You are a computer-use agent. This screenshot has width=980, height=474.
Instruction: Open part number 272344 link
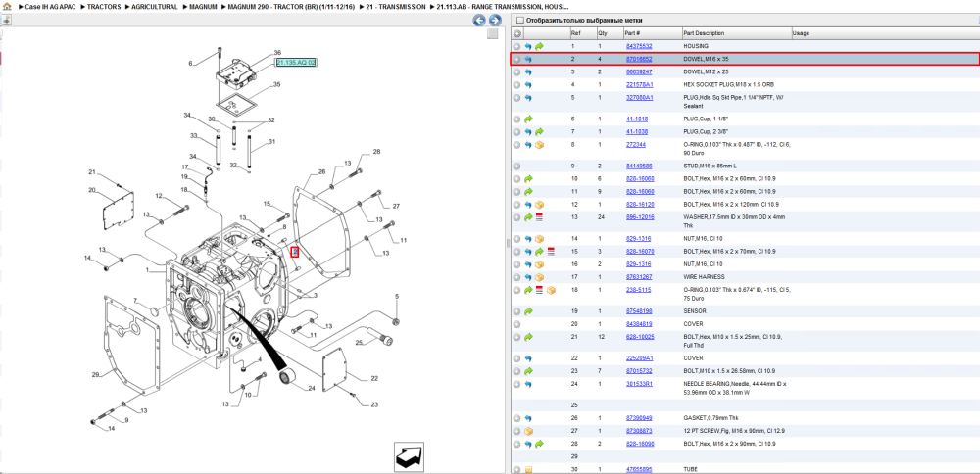pyautogui.click(x=636, y=144)
